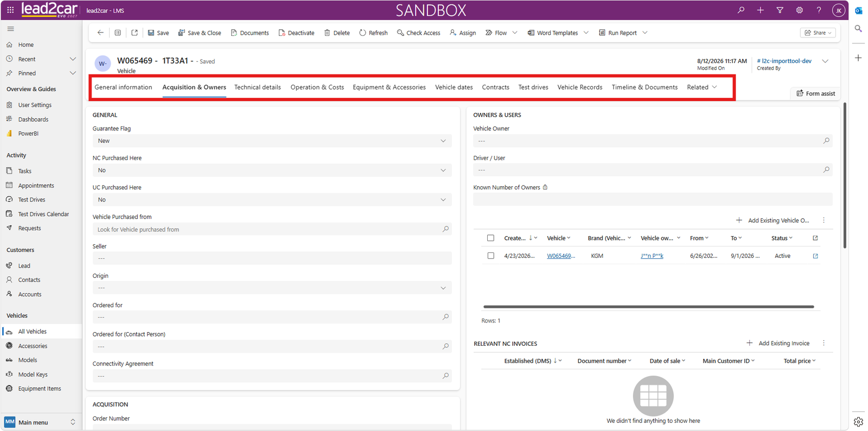Open the advanced find filter icon
This screenshot has width=868, height=431.
(x=780, y=10)
